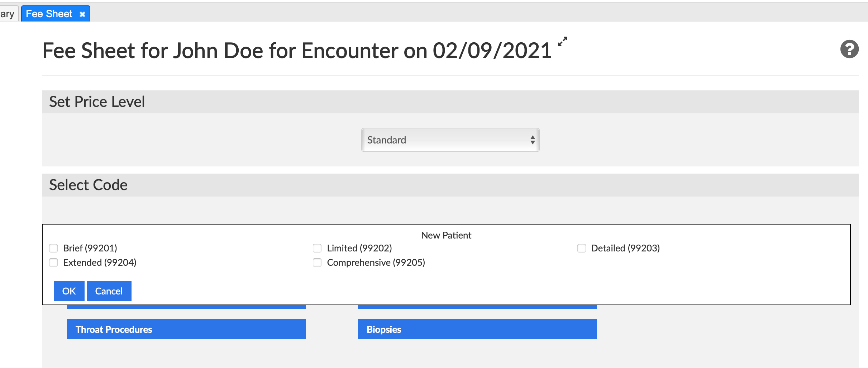Screen dimensions: 868x368
Task: Cancel the New Patient code selection
Action: pos(109,291)
